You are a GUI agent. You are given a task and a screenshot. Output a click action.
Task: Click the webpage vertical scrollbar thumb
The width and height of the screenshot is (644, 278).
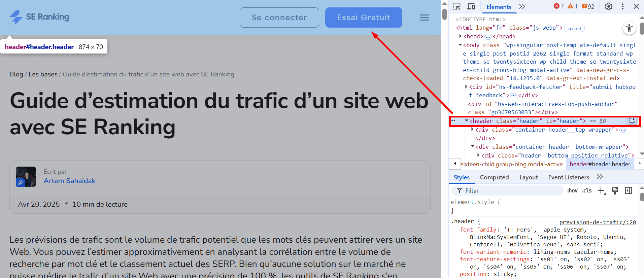pyautogui.click(x=444, y=14)
